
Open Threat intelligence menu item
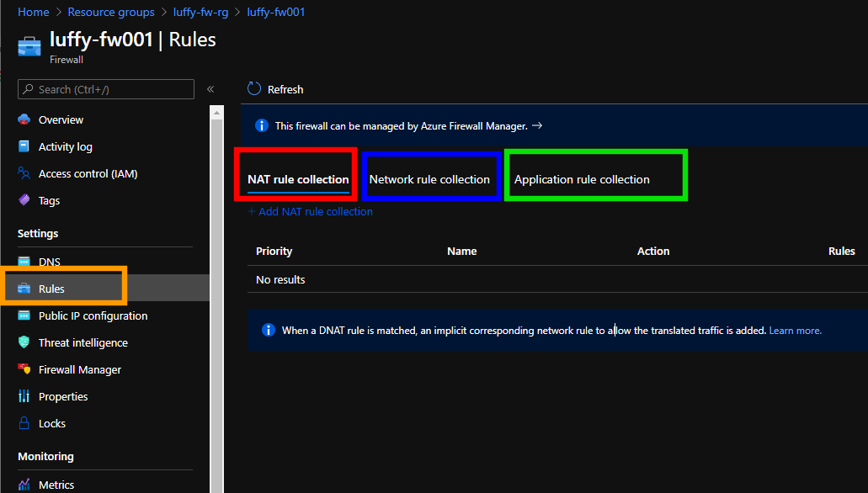pyautogui.click(x=83, y=343)
